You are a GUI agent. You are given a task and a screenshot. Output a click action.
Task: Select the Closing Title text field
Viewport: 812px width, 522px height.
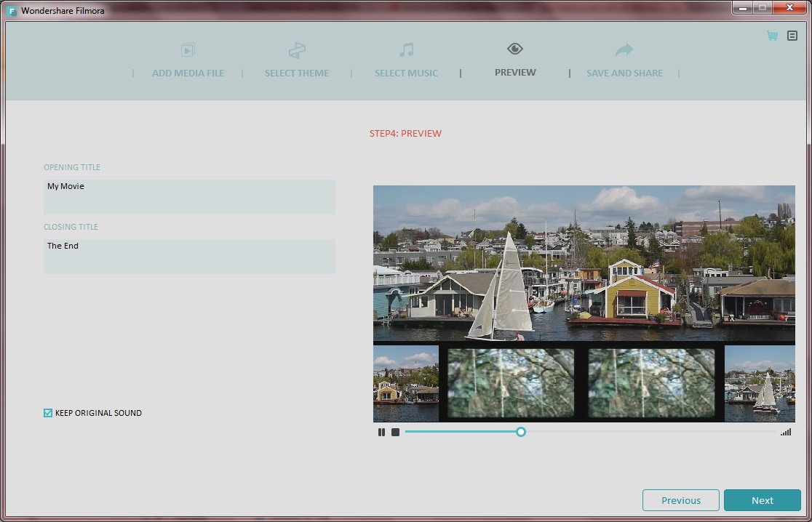[189, 256]
